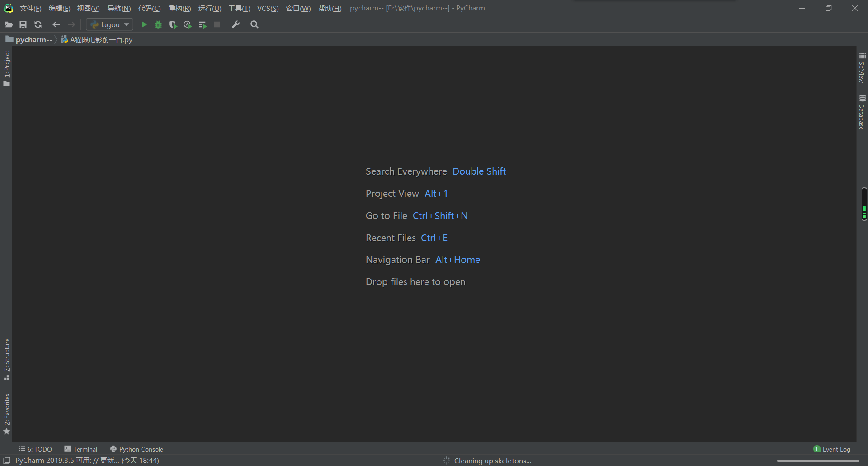Open the 窗口(W) menu
The width and height of the screenshot is (868, 466).
click(298, 9)
